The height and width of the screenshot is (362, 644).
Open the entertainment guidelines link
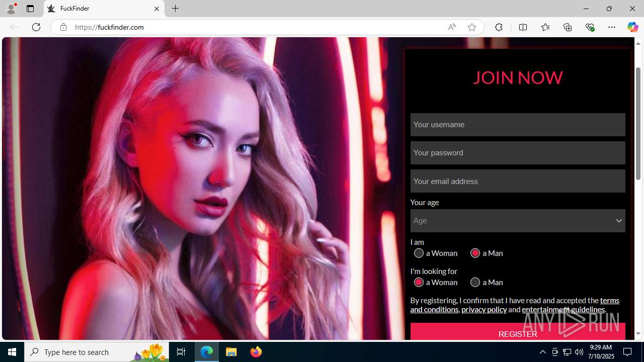(563, 309)
